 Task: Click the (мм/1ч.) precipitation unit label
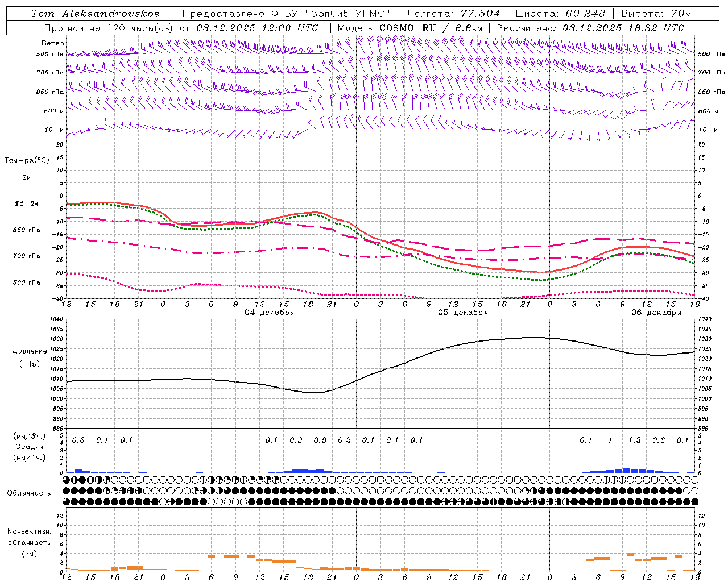click(x=30, y=458)
